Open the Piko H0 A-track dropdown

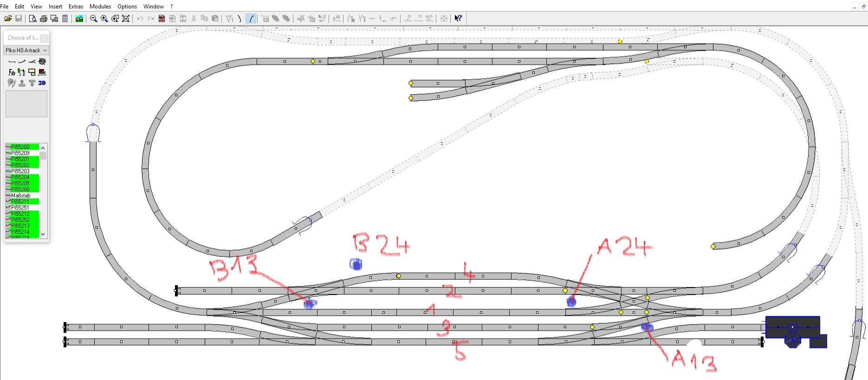coord(26,50)
